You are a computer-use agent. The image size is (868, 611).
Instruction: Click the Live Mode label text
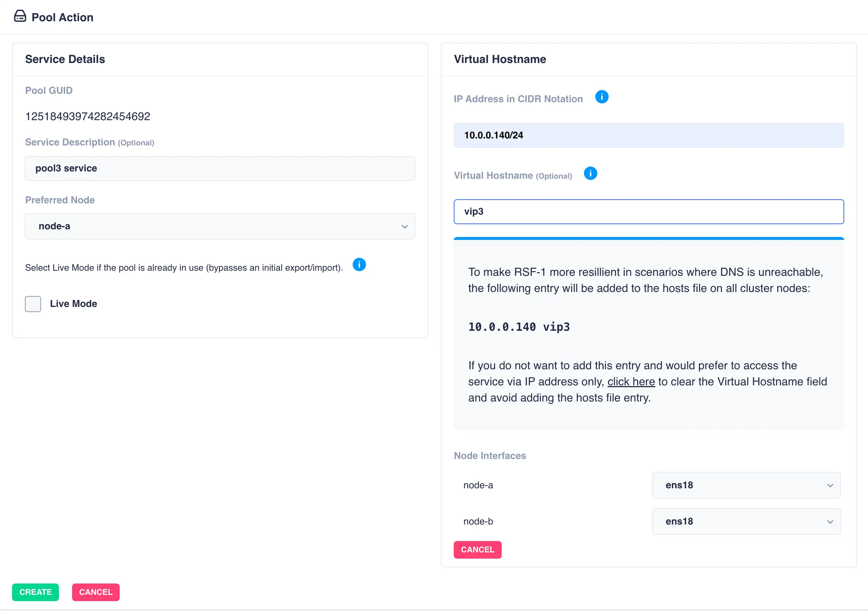click(73, 304)
